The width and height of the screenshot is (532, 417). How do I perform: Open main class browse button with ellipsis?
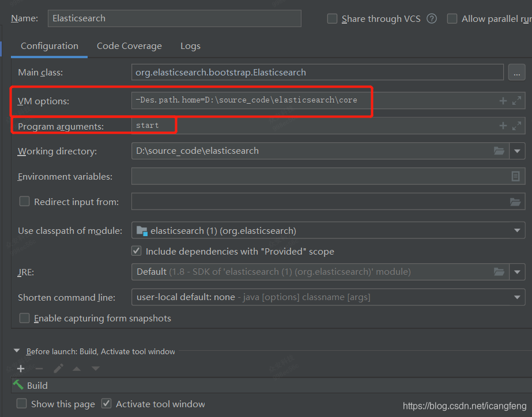516,73
